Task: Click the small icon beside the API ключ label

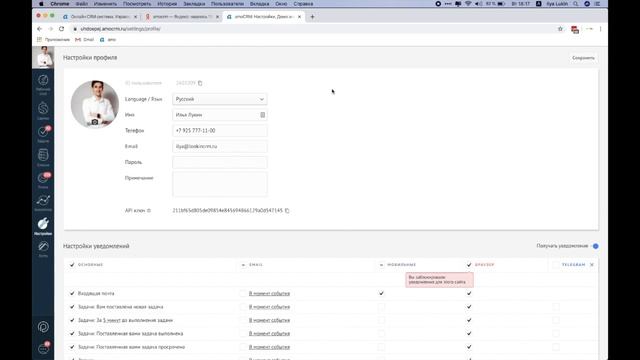Action: (149, 211)
